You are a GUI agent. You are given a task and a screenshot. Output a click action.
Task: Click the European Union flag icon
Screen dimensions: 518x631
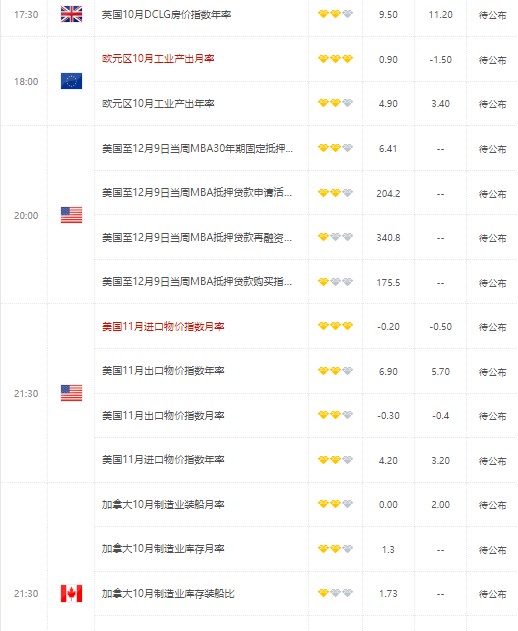(x=71, y=81)
